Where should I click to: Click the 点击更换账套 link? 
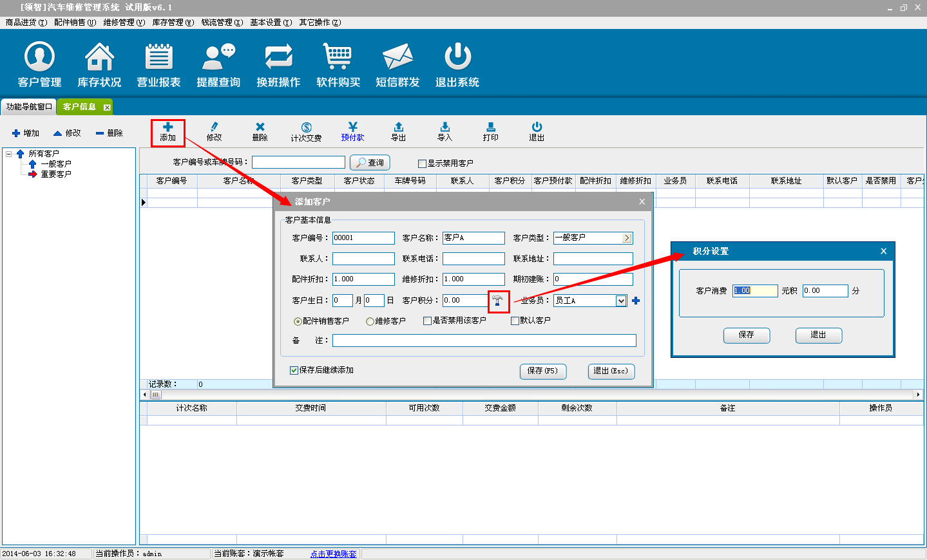[x=333, y=554]
